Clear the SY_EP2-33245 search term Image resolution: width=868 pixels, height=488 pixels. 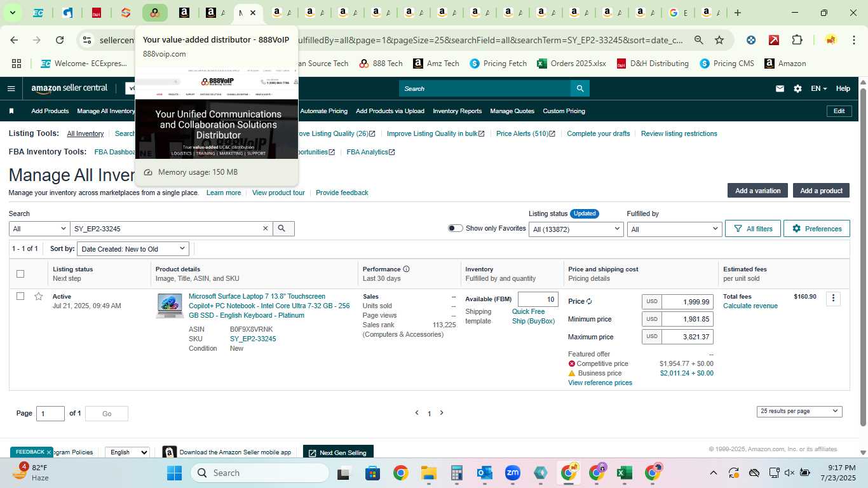coord(266,229)
